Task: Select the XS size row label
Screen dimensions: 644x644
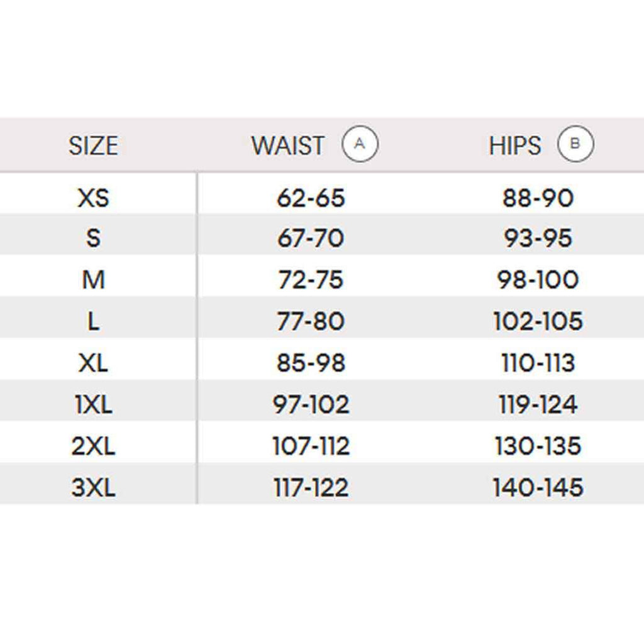Action: click(x=93, y=199)
